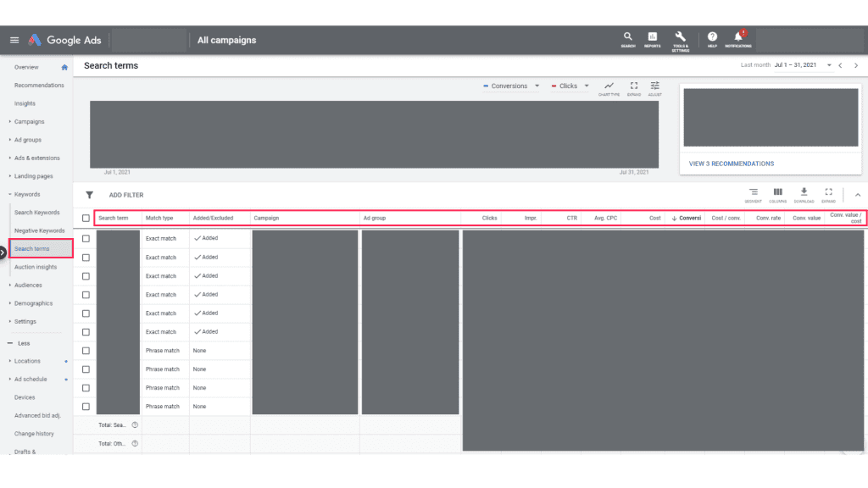Check the fifth Exact match row
Image resolution: width=868 pixels, height=488 pixels.
(x=86, y=313)
